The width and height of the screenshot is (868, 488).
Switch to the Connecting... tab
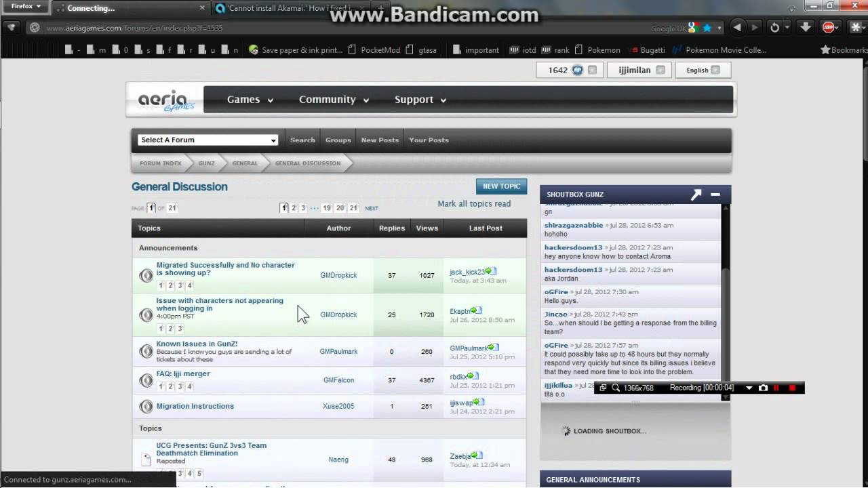[x=130, y=8]
